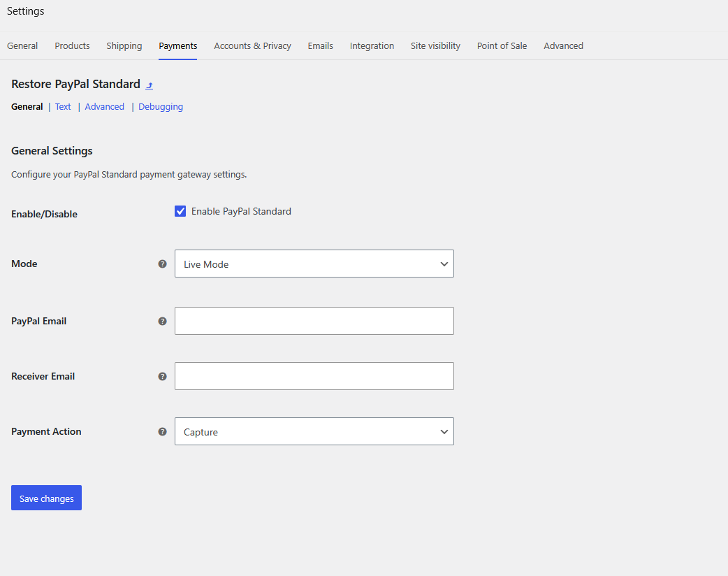
Task: Show help tooltip for Mode
Action: click(x=163, y=264)
